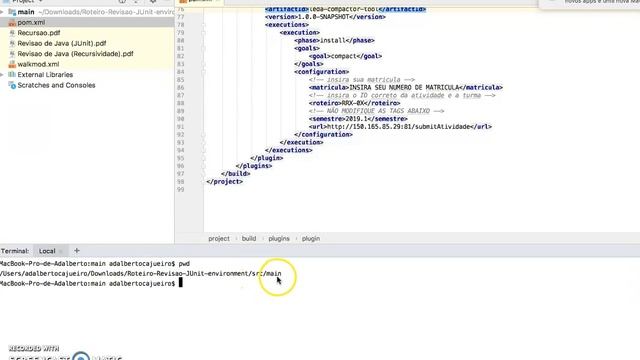Click the comment NÃO MODIFIQUE AS TAGS ABAIXO
The image size is (640, 360).
click(x=376, y=111)
